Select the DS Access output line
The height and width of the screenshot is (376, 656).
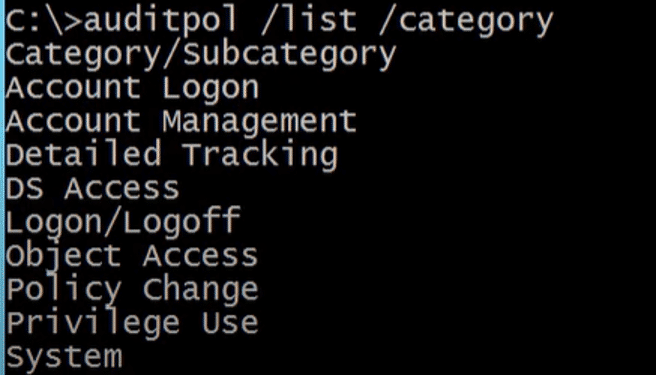point(92,188)
